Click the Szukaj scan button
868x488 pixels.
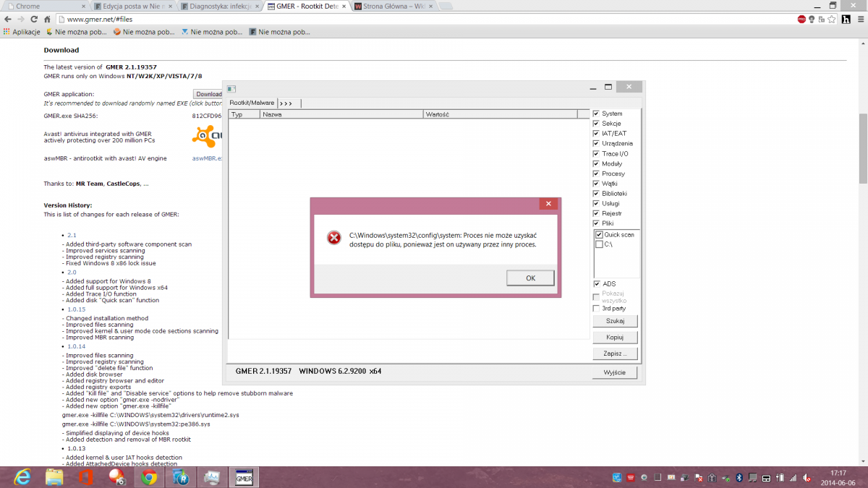click(x=615, y=321)
